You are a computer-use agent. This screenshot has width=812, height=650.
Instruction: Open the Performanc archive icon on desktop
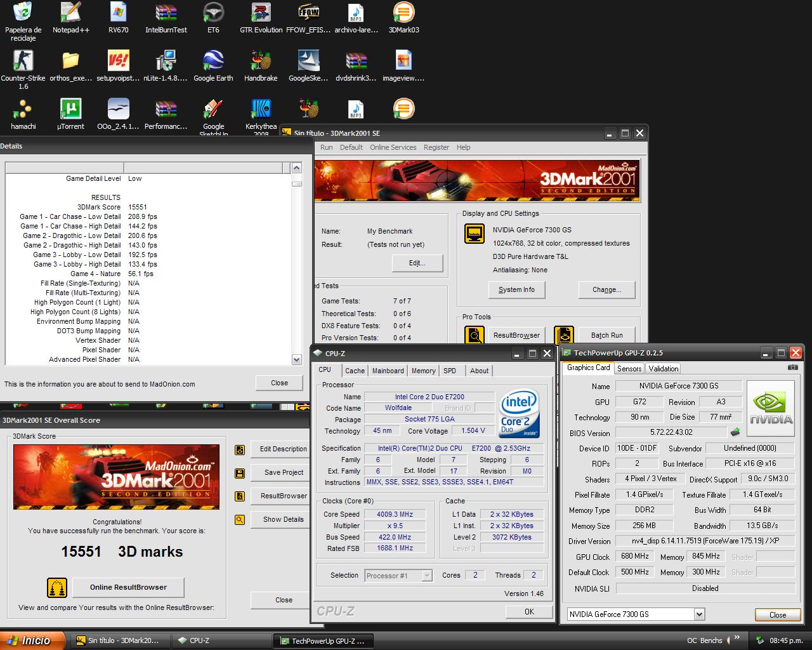point(166,114)
